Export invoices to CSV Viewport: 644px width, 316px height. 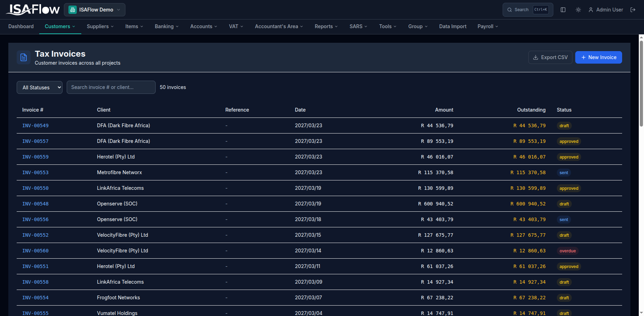coord(551,57)
